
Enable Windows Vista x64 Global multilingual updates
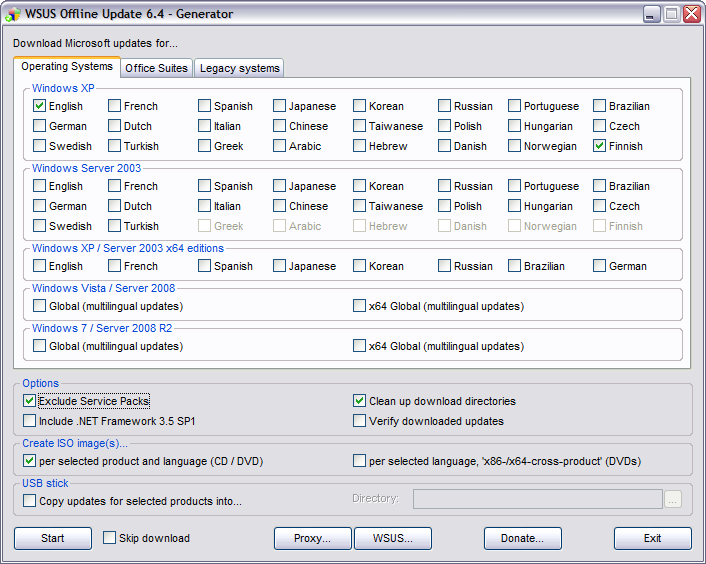[x=360, y=306]
